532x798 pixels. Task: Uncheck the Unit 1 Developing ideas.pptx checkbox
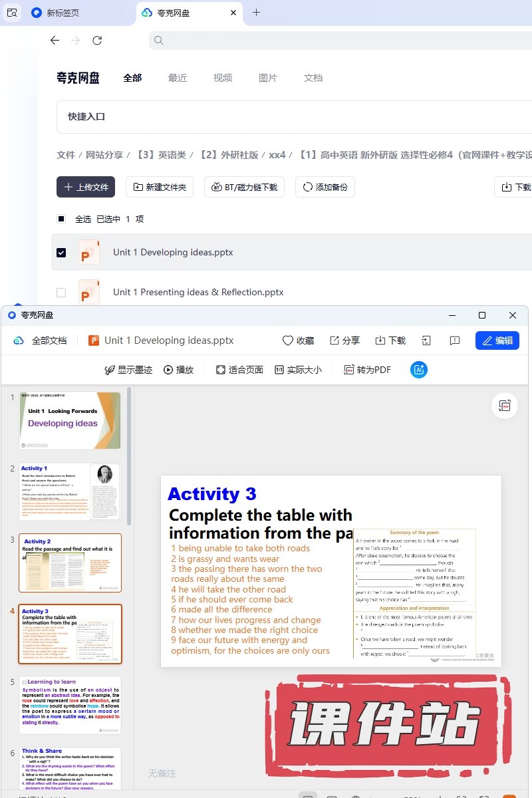(61, 253)
